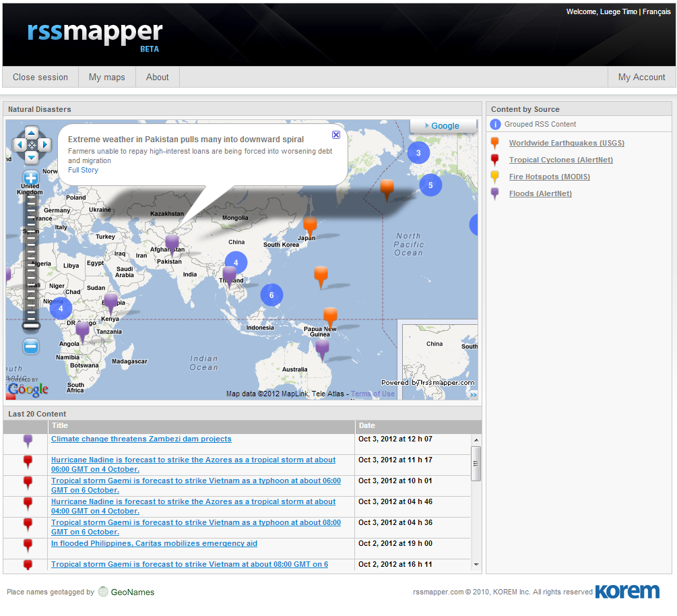Click the Date column header
The height and width of the screenshot is (616, 677).
click(x=418, y=425)
